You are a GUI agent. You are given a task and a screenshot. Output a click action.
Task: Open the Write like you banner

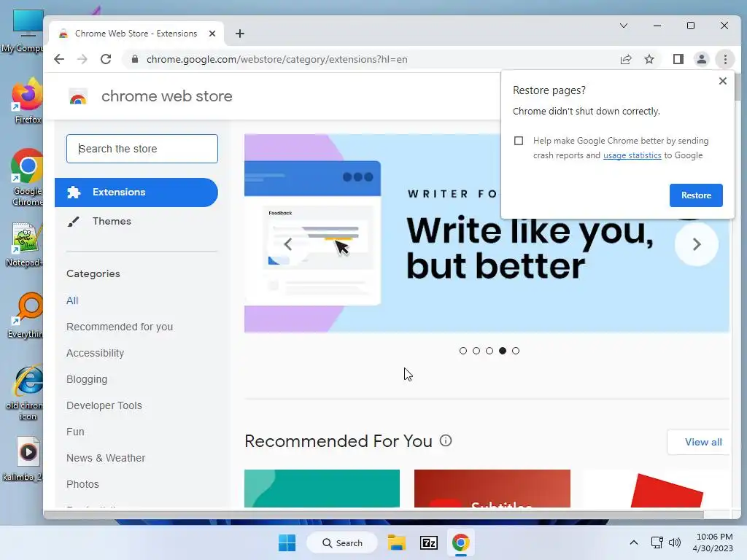point(487,233)
